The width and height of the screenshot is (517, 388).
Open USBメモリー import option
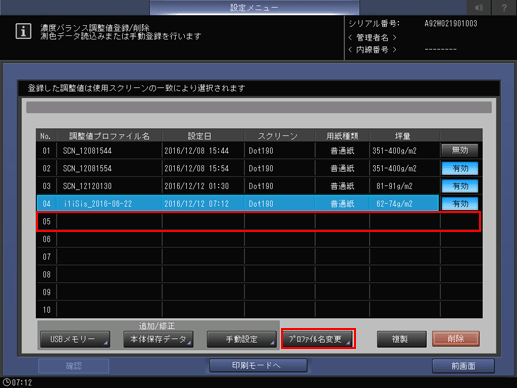click(75, 339)
